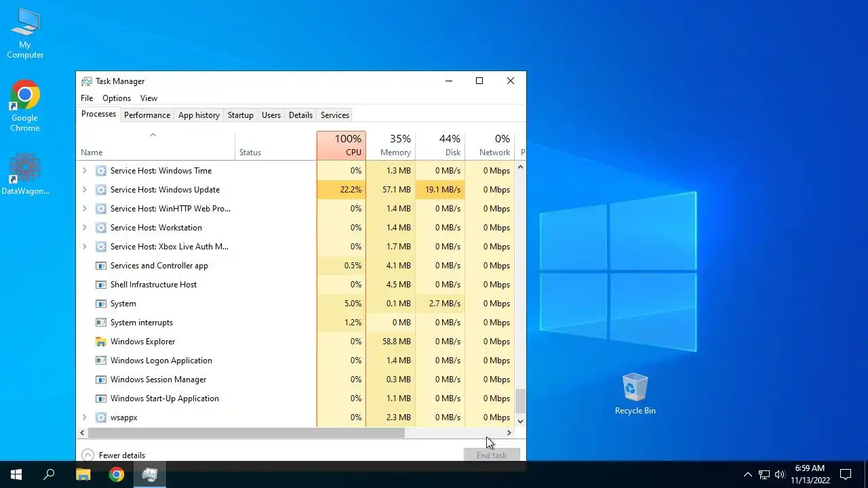Open the Options menu
This screenshot has height=488, width=868.
117,98
